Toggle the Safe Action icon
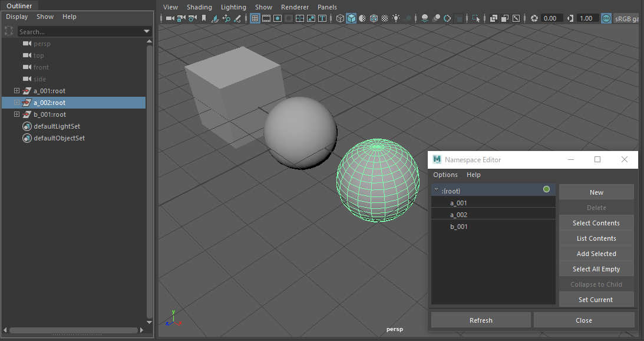Image resolution: width=644 pixels, height=341 pixels. [x=311, y=18]
